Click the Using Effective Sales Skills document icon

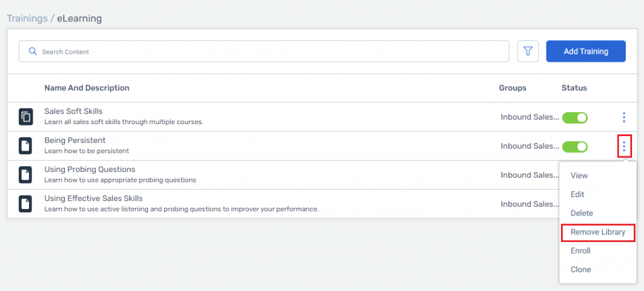pos(25,204)
